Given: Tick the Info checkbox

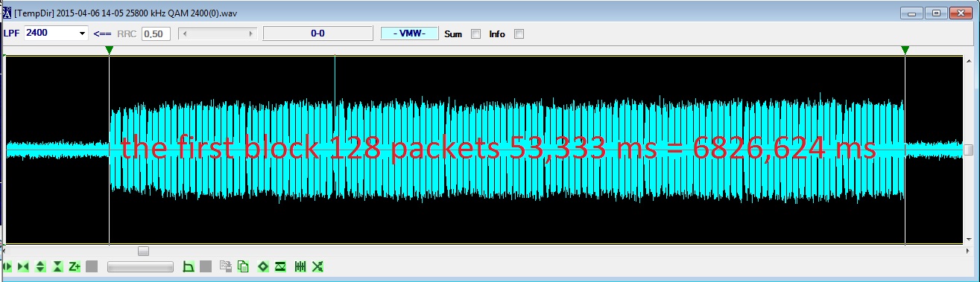Looking at the screenshot, I should pyautogui.click(x=519, y=33).
